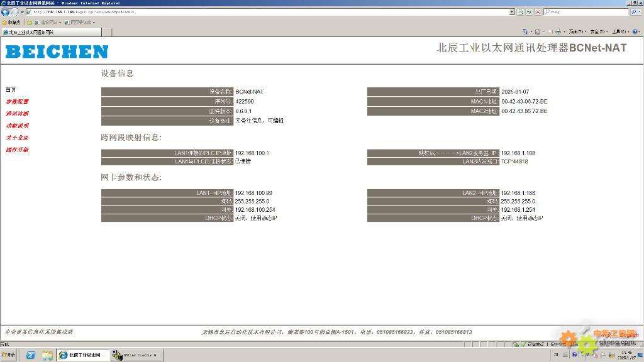The height and width of the screenshot is (362, 644).
Task: Open the Favorites star button (收藏夹)
Action: click(x=11, y=22)
